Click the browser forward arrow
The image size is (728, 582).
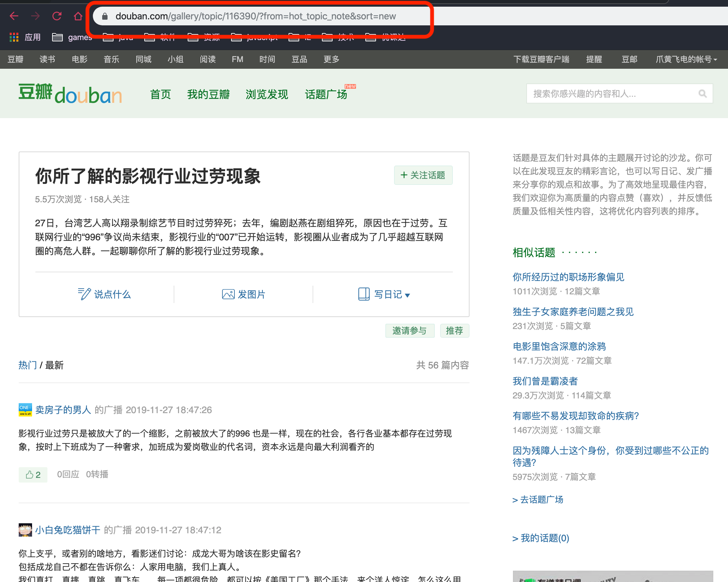click(35, 16)
